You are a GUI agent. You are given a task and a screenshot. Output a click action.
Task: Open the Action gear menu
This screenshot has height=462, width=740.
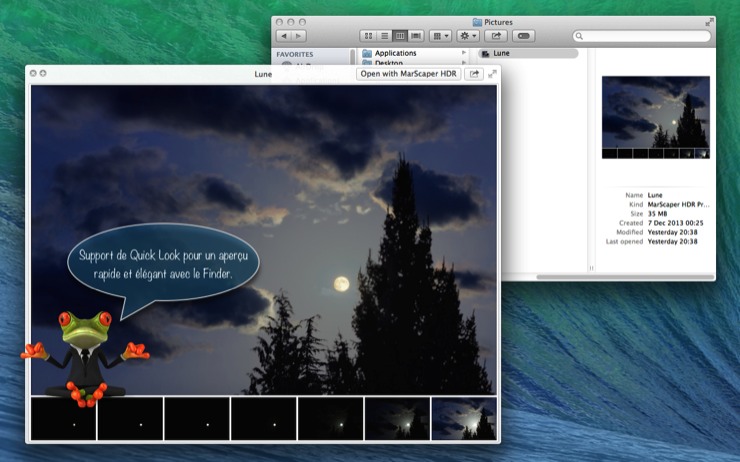click(468, 36)
